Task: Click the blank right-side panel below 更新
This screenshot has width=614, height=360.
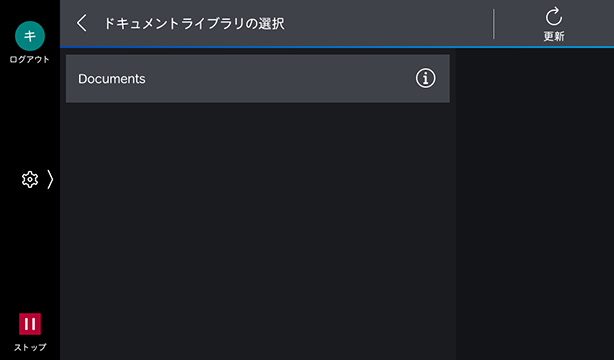Action: pos(535,204)
